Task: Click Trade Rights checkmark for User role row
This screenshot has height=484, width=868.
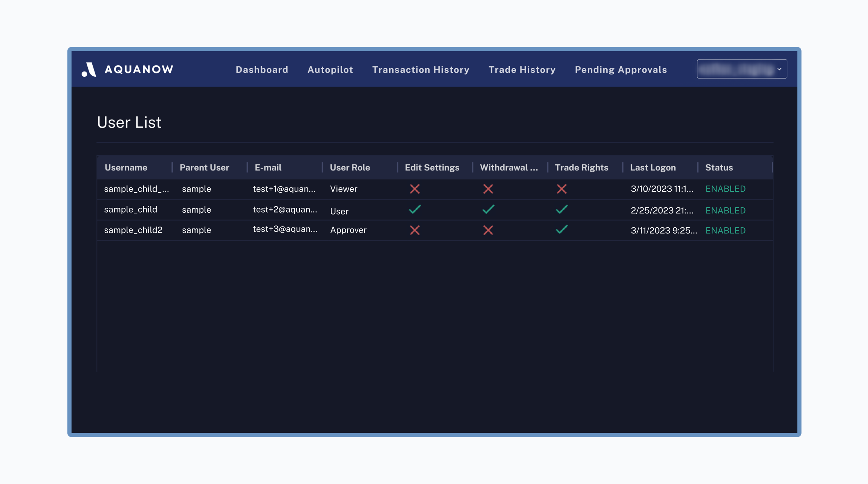Action: click(x=561, y=209)
